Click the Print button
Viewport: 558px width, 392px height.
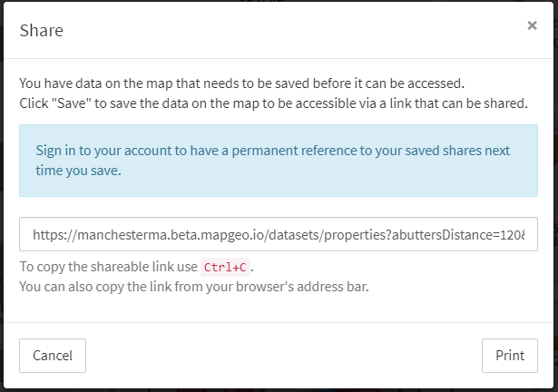tap(510, 356)
